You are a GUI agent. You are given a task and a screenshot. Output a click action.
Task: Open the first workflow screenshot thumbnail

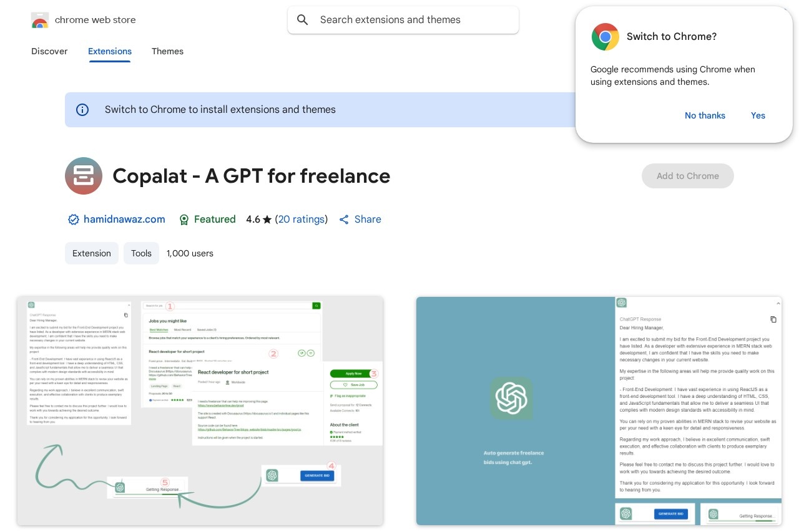point(200,410)
